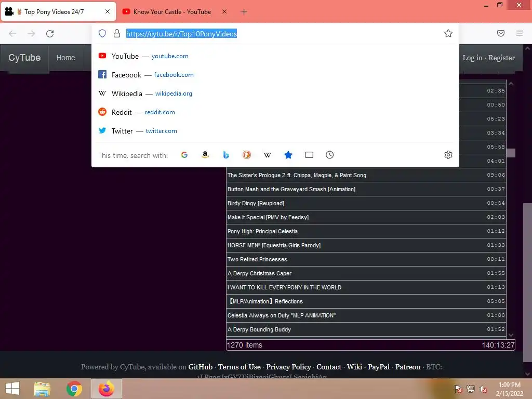Open the taskbar clock showing 1:09 PM

(509, 389)
